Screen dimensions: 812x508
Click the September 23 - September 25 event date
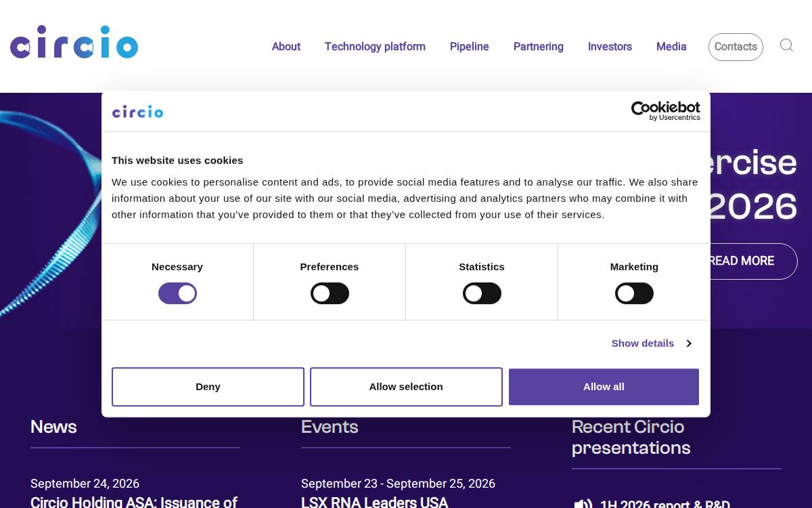[398, 484]
